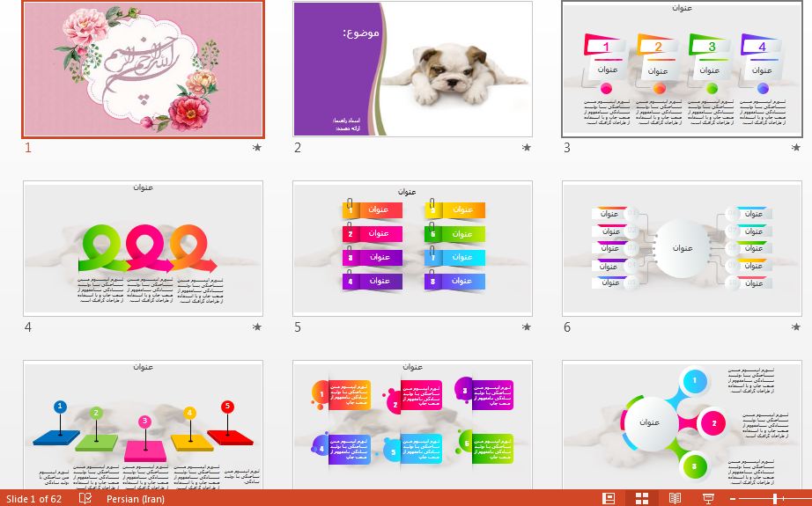Select slide 4 with ribbon loops graphic
812x506 pixels.
tap(143, 248)
